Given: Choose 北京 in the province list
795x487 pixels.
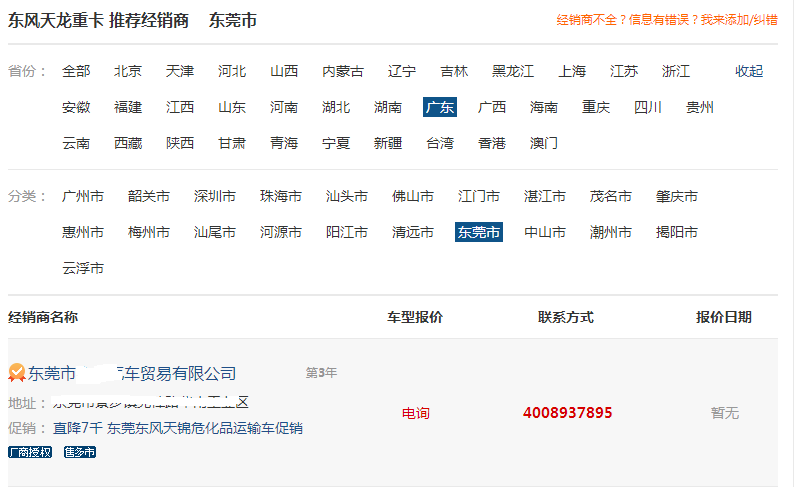Looking at the screenshot, I should pos(128,71).
